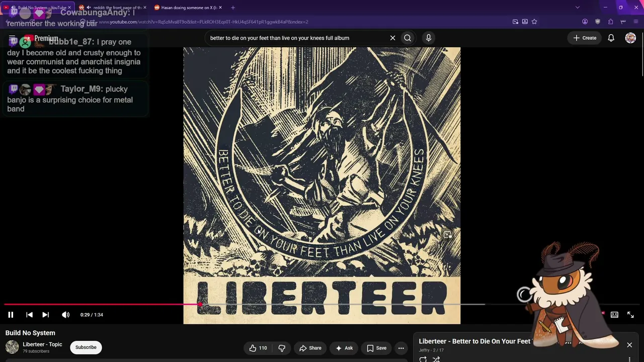
Task: Open playlist options three-dot menu
Action: click(629, 359)
